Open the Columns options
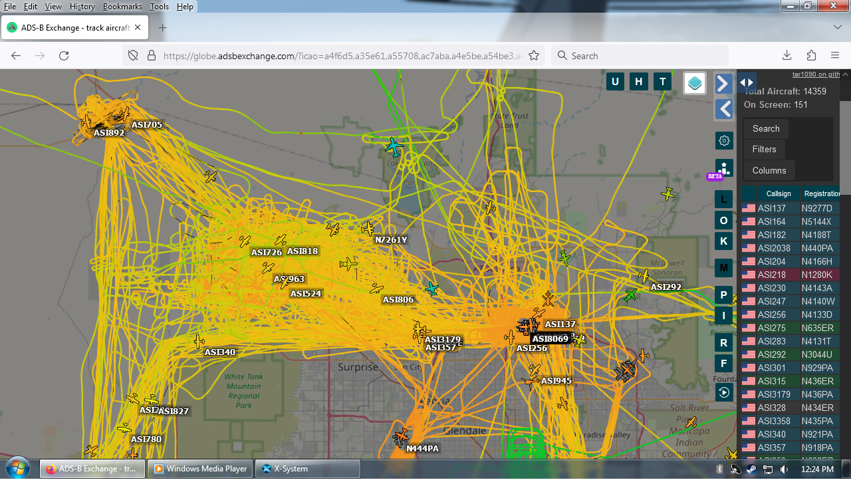851x504 pixels. point(769,171)
